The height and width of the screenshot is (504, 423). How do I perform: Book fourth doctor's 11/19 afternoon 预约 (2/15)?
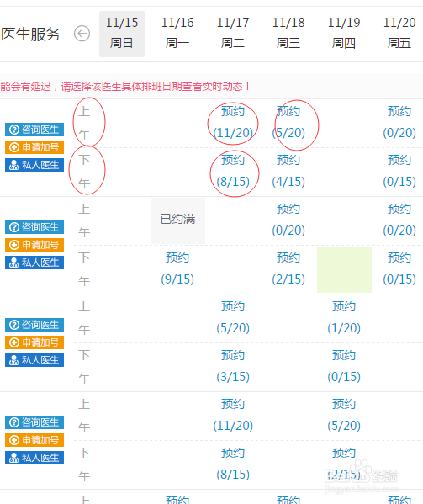click(344, 464)
